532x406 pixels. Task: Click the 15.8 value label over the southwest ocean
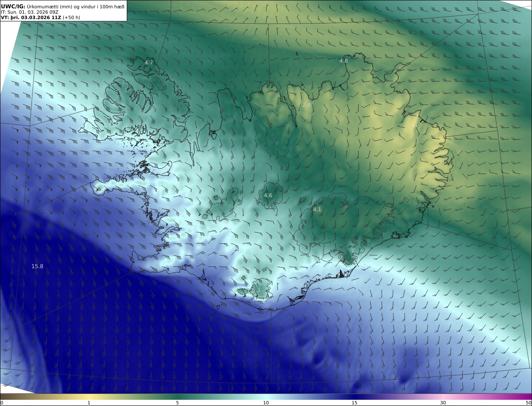pyautogui.click(x=37, y=266)
